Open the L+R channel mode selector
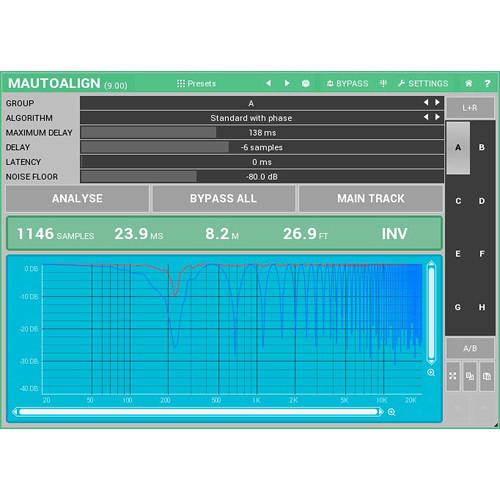The height and width of the screenshot is (500, 500). (x=470, y=108)
